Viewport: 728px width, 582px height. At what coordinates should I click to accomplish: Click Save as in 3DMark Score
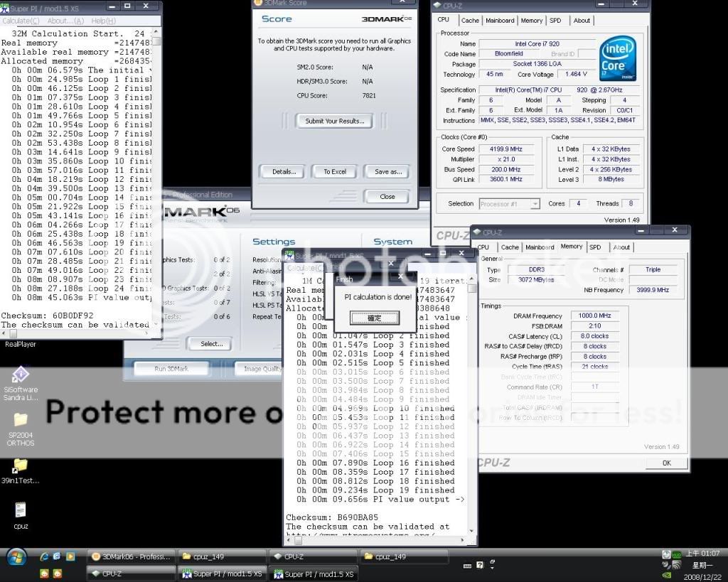387,171
